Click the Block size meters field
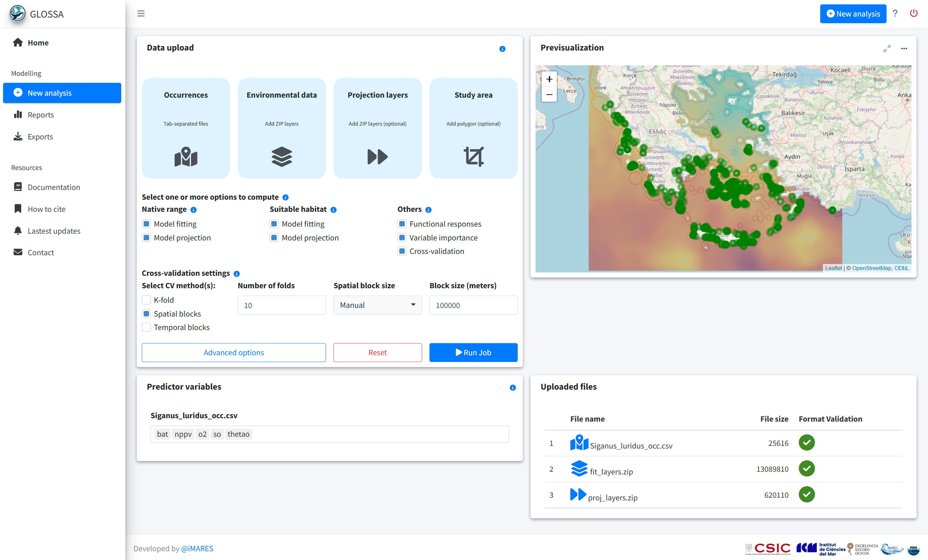 pyautogui.click(x=473, y=305)
